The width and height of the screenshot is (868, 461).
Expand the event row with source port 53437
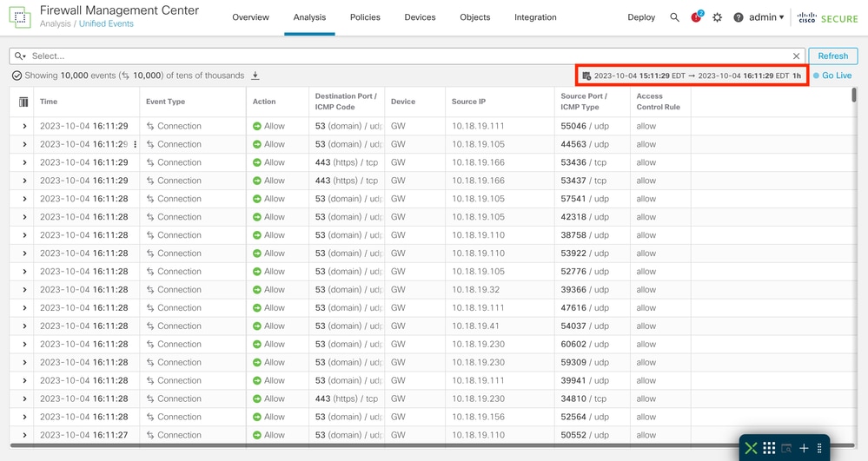[x=24, y=181]
